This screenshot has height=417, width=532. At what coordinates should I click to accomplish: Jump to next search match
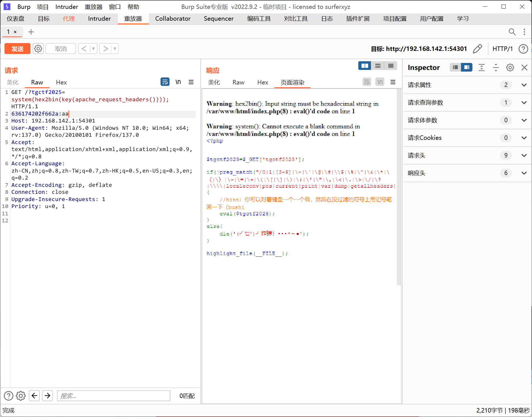[x=47, y=396]
